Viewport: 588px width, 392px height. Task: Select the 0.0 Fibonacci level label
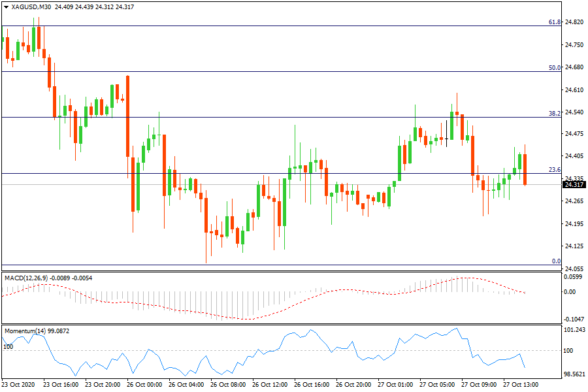pyautogui.click(x=556, y=261)
